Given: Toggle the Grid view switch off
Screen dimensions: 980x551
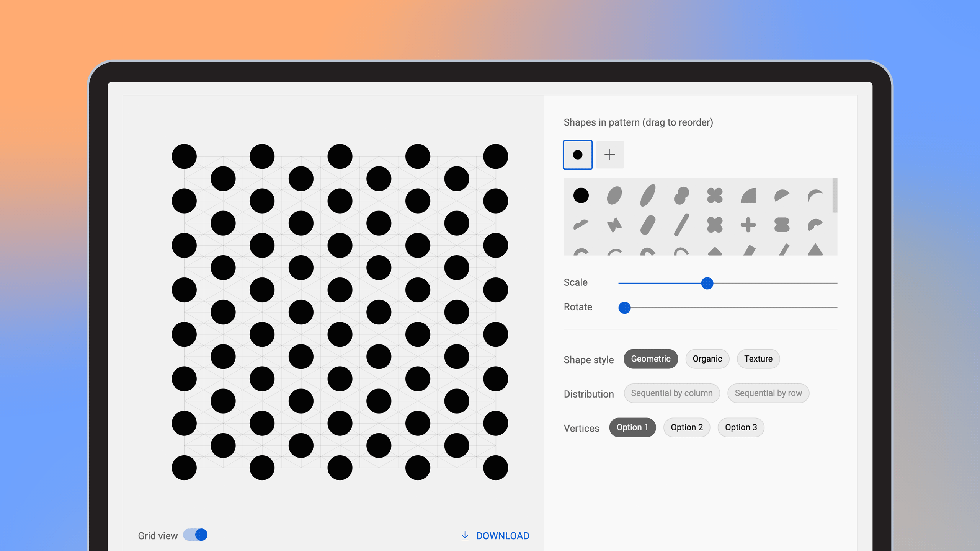Looking at the screenshot, I should [x=195, y=535].
